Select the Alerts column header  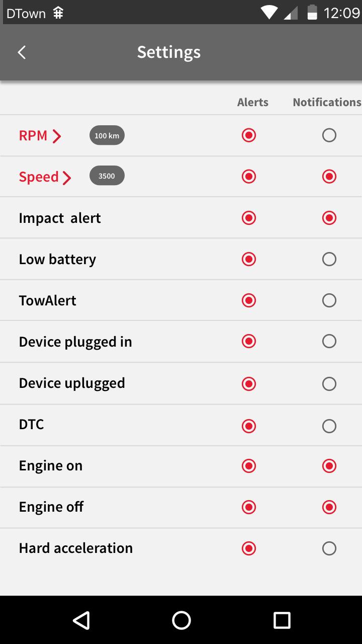(x=252, y=102)
